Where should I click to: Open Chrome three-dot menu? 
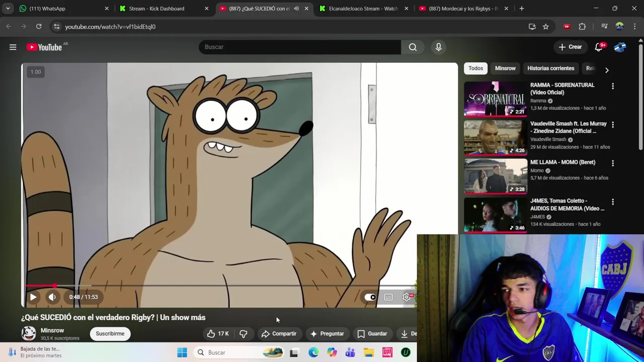click(x=634, y=27)
